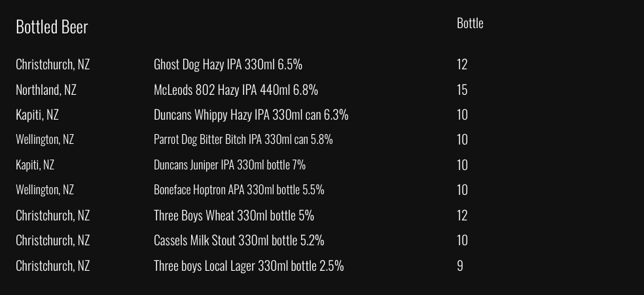
Task: Click Three boys Local Lager entry
Action: point(249,266)
